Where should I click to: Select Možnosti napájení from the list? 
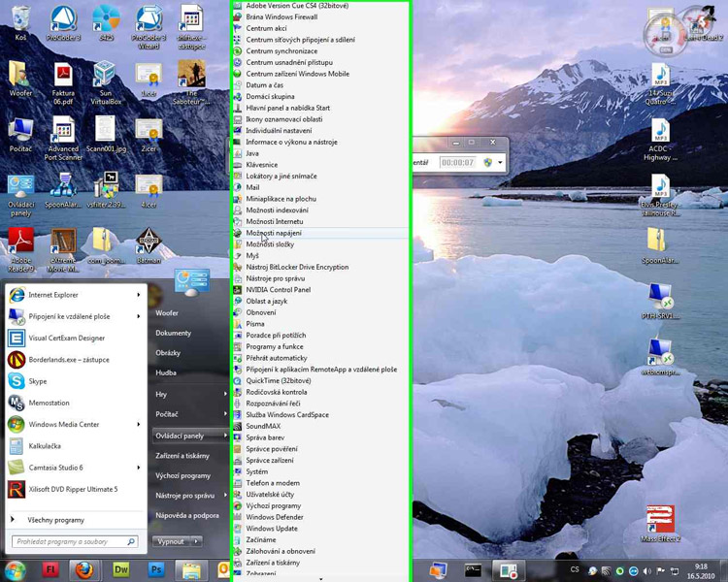[274, 233]
